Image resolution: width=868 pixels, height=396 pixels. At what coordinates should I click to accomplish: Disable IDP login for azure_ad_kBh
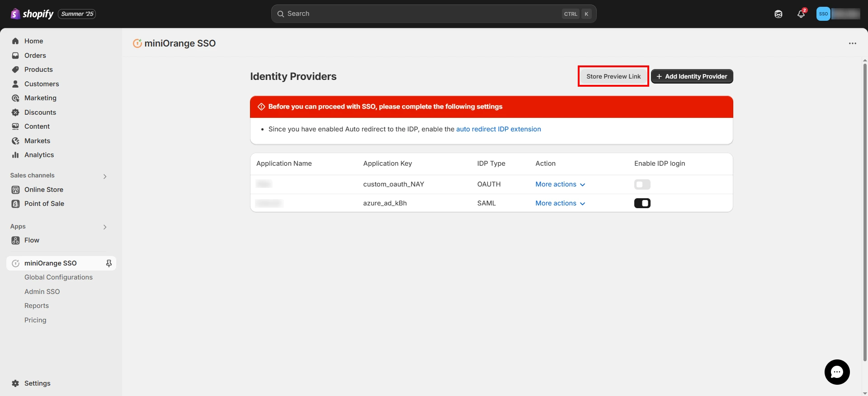642,203
